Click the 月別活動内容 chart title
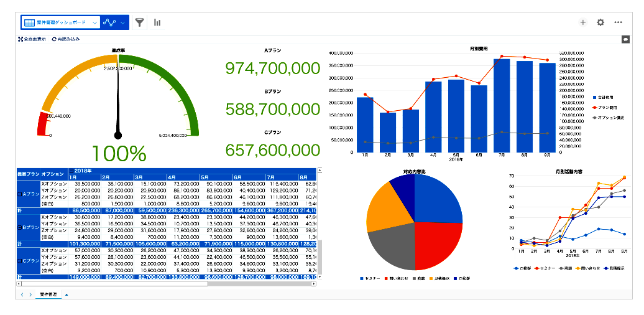Viewport: 644px width, 315px height. tap(569, 171)
